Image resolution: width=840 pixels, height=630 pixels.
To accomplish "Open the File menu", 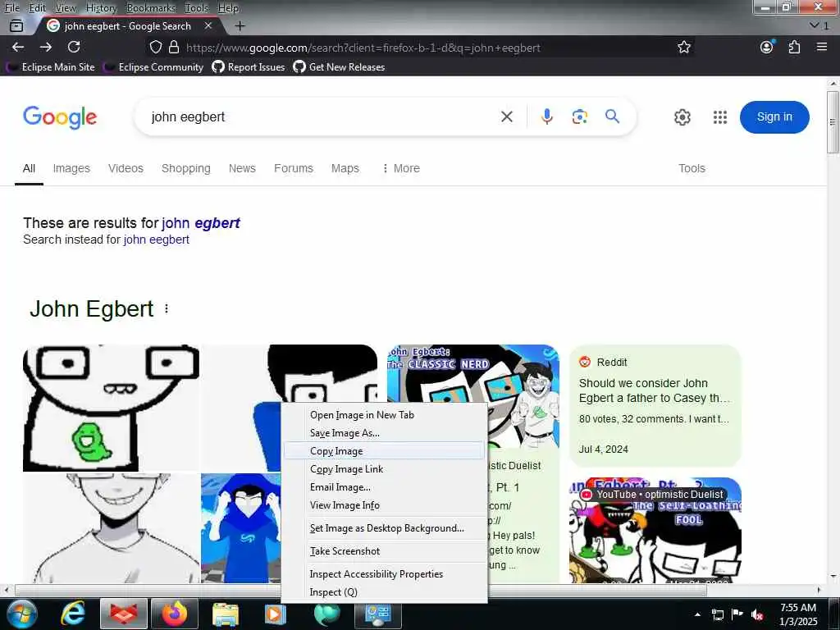I will [x=12, y=8].
